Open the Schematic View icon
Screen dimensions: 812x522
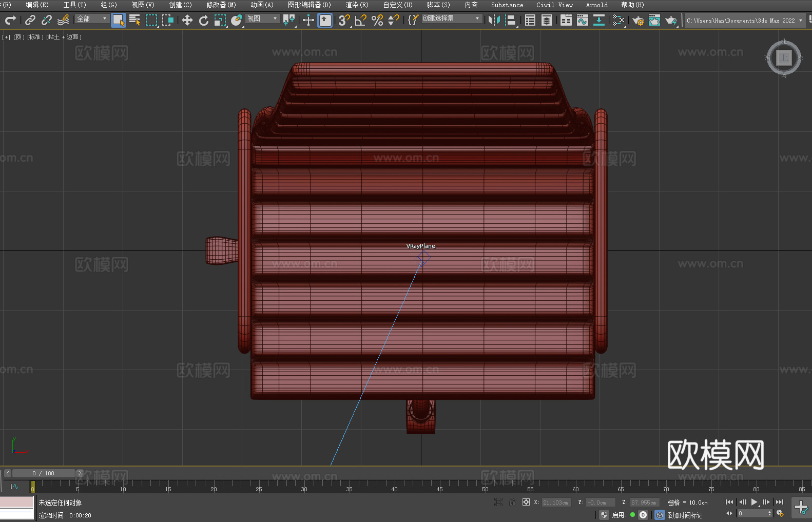tap(599, 20)
